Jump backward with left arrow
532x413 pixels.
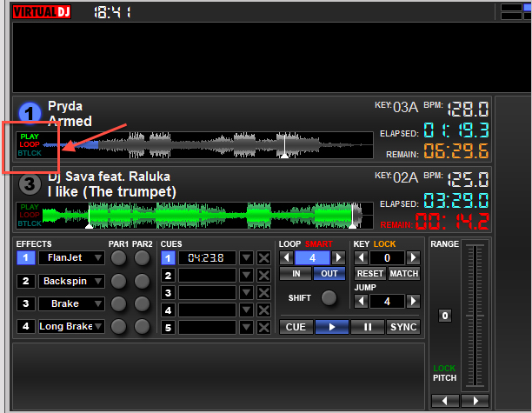pyautogui.click(x=361, y=301)
